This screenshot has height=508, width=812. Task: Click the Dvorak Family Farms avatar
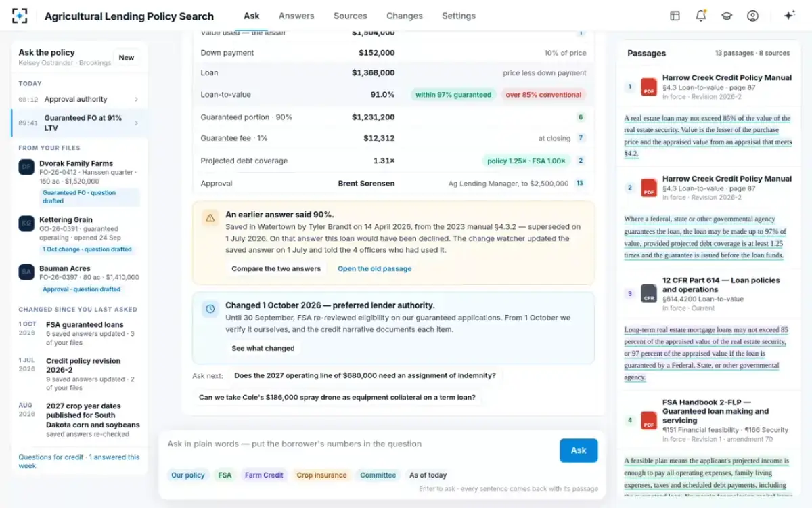click(26, 167)
